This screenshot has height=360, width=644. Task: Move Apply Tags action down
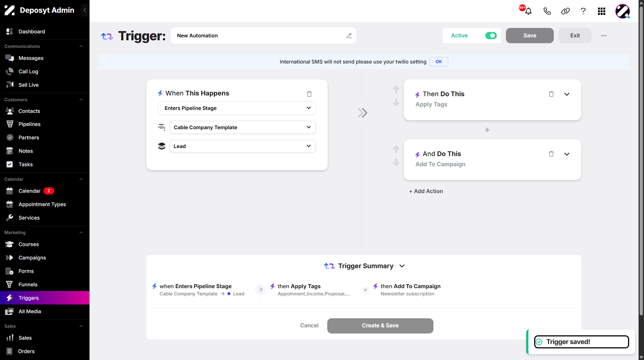click(396, 102)
